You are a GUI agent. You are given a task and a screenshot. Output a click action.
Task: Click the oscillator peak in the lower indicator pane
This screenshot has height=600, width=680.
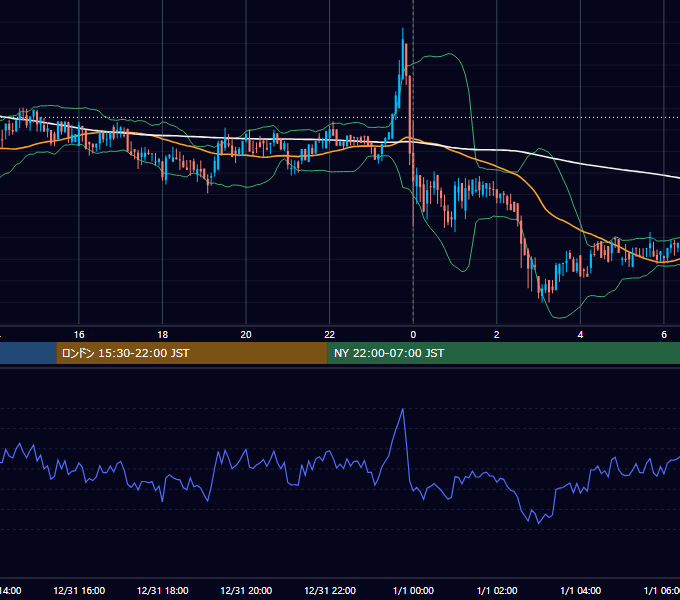click(403, 409)
